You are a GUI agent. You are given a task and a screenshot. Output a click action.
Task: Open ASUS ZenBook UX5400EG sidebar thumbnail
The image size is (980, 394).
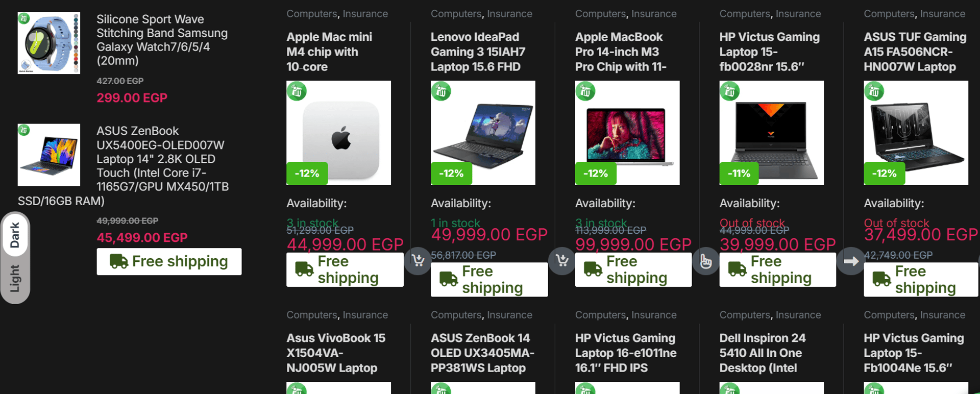(x=49, y=155)
